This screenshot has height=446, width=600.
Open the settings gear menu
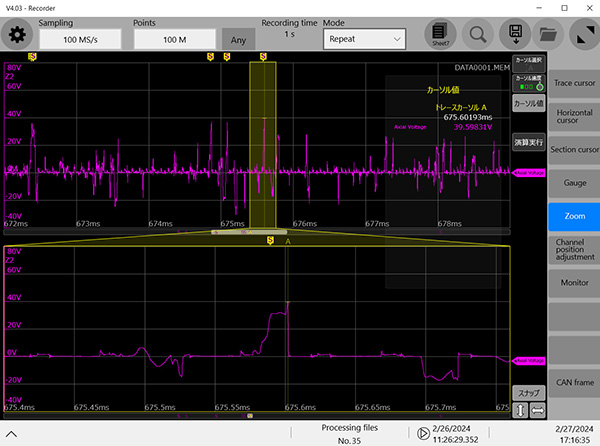tap(17, 35)
